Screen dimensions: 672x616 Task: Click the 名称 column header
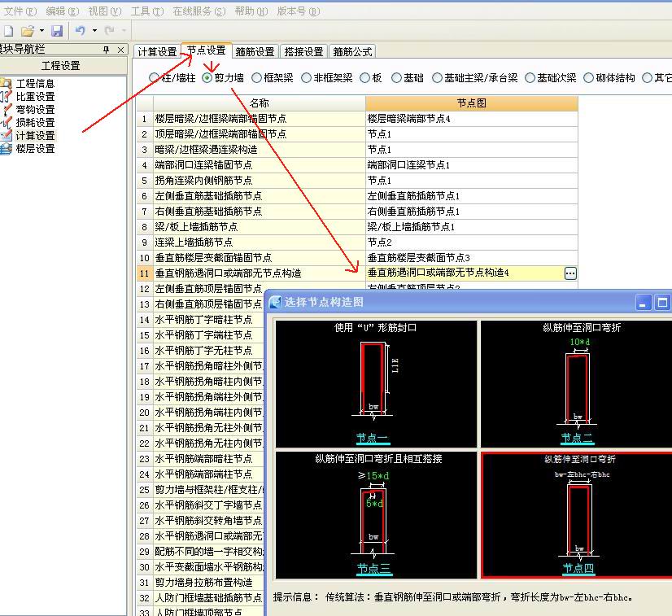click(260, 103)
